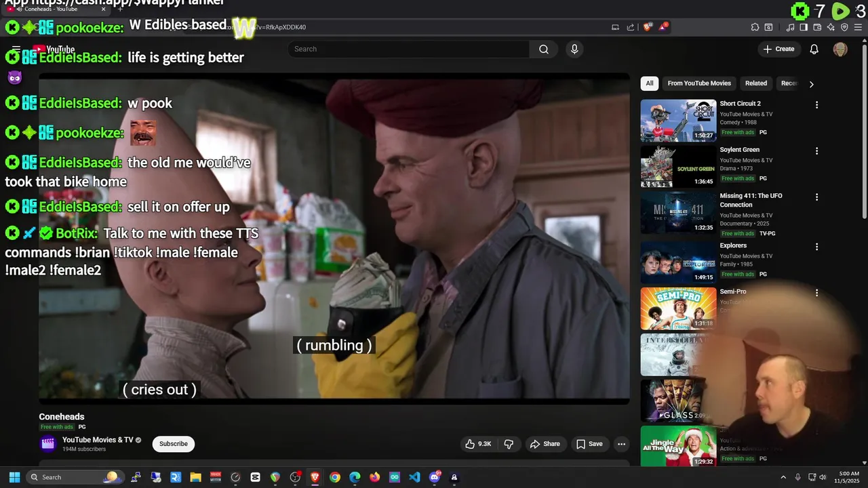Close the Coneheads - YouTube browser tab
The width and height of the screenshot is (868, 488).
pyautogui.click(x=104, y=9)
